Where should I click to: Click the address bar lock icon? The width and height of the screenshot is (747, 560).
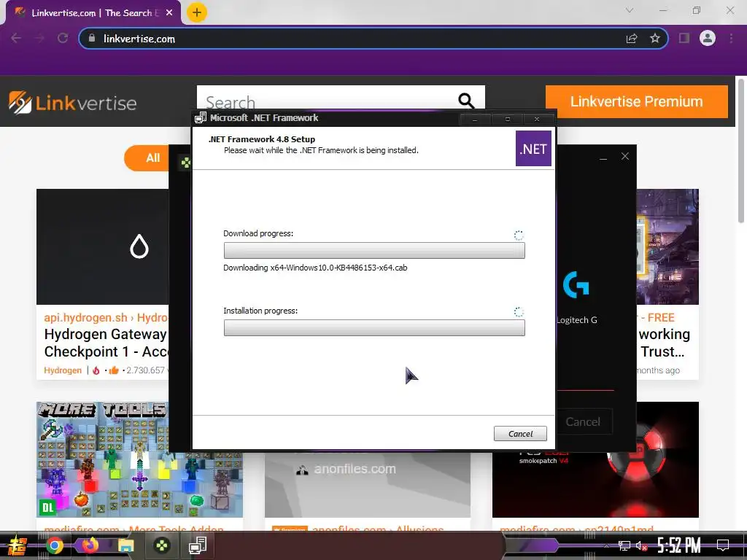coord(92,38)
